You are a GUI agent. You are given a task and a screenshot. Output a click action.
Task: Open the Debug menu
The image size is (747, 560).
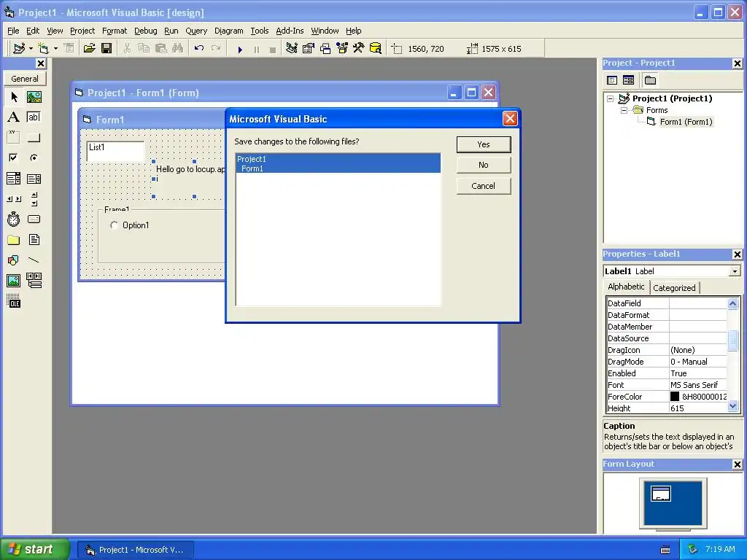pos(146,31)
